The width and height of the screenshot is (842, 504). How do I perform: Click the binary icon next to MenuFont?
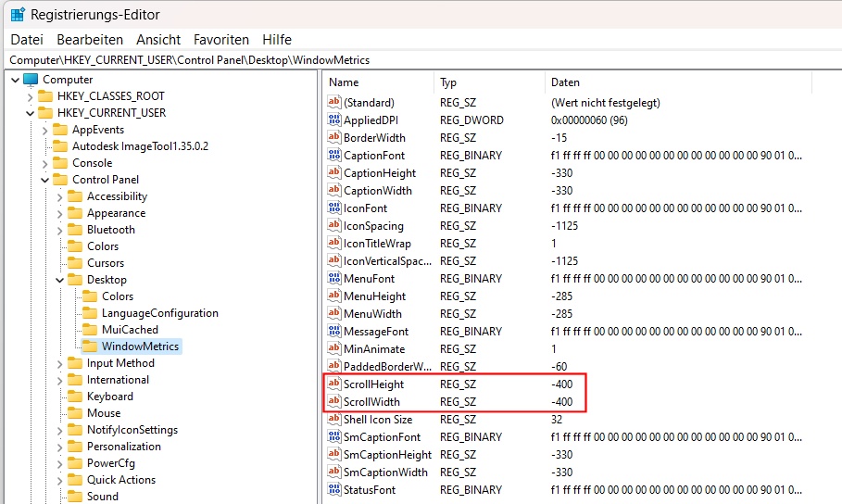334,278
